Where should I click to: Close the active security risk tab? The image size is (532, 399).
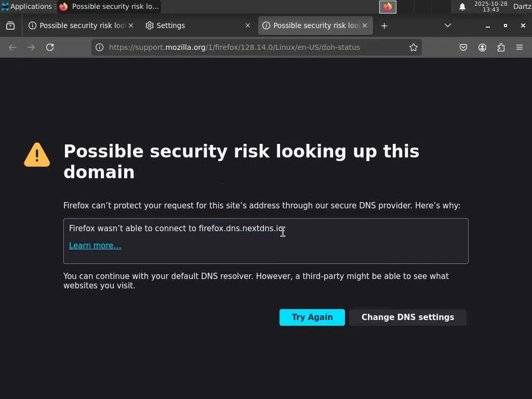365,25
